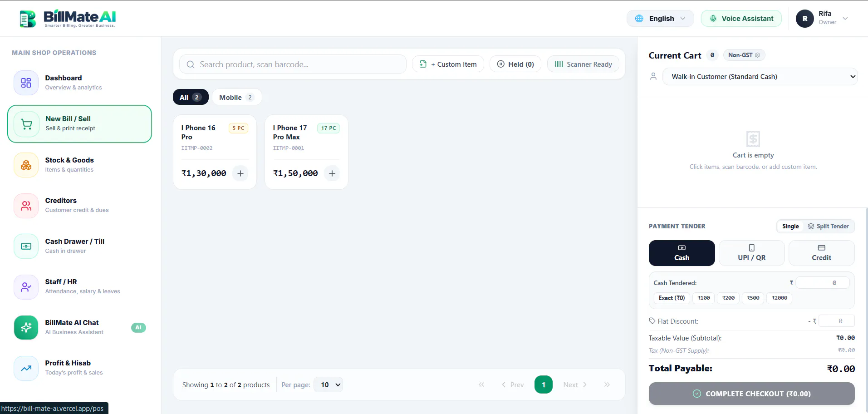Click the R user avatar
The height and width of the screenshot is (414, 868).
click(x=805, y=19)
